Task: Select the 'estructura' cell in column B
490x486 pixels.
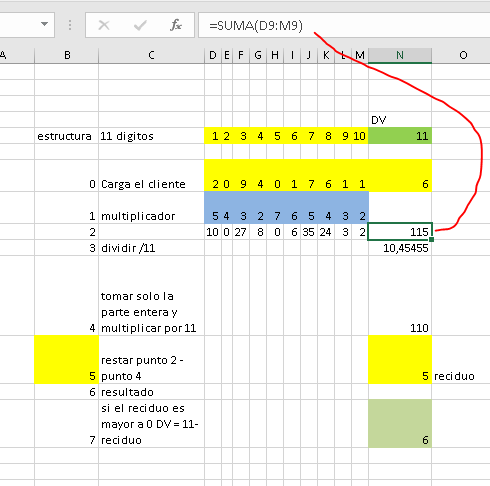Action: coord(67,136)
